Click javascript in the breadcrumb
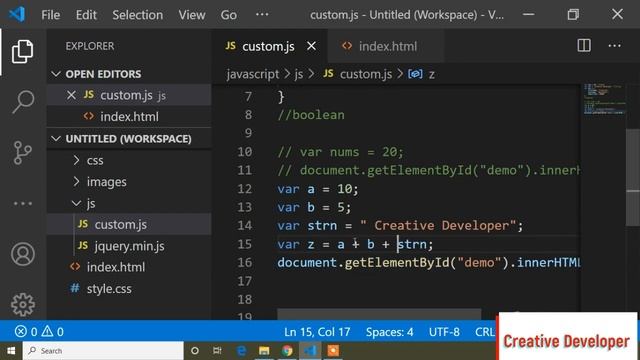Viewport: 640px width, 360px height. pos(253,74)
